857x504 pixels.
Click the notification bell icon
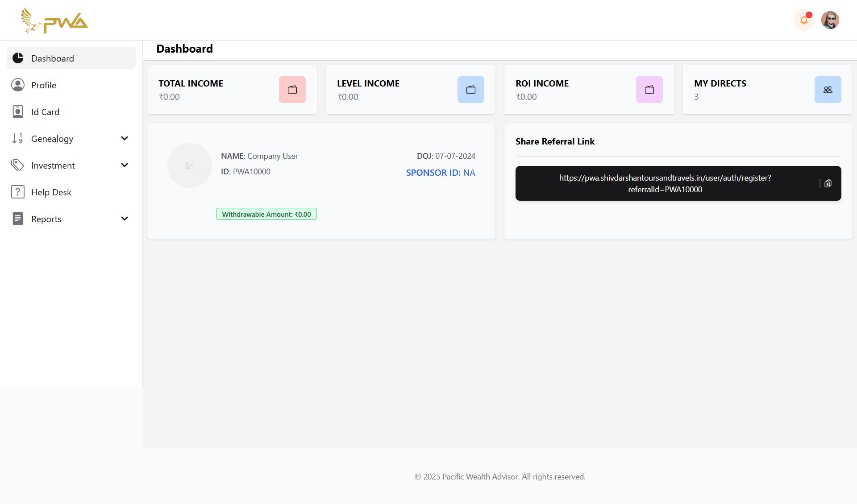(x=804, y=20)
